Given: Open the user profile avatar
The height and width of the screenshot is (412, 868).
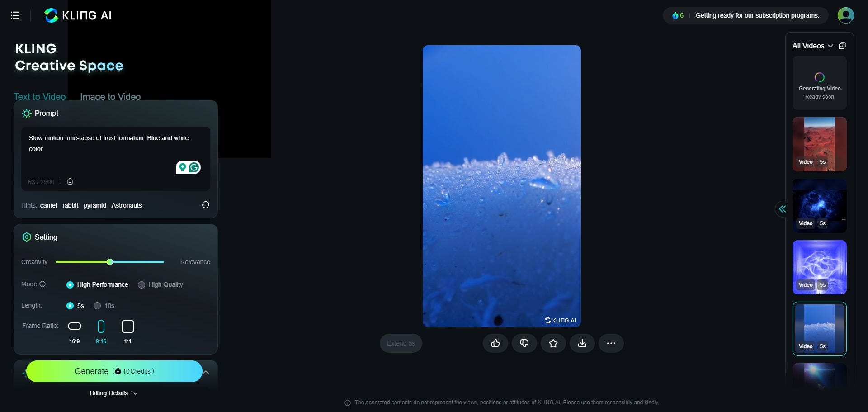Looking at the screenshot, I should click(x=845, y=15).
